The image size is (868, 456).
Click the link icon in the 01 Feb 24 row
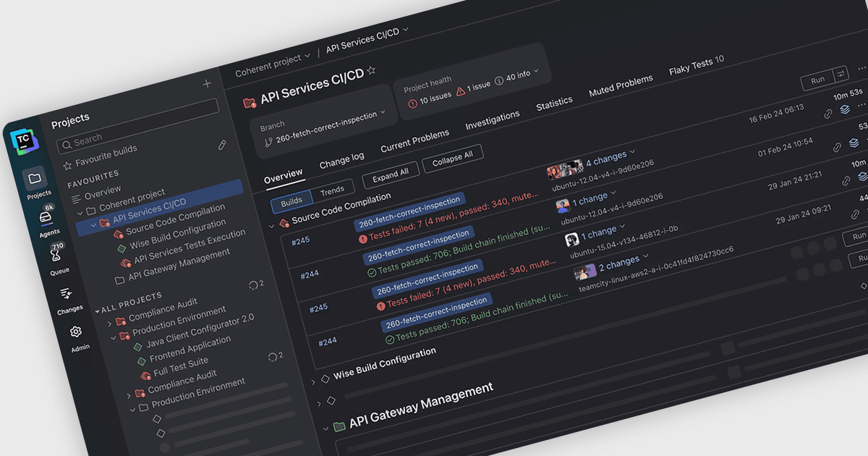[837, 147]
